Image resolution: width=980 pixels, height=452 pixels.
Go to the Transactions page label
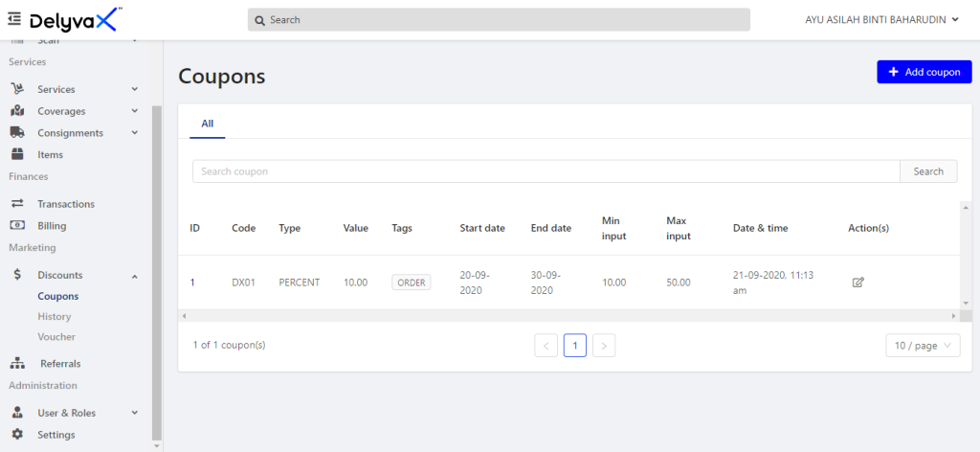(66, 204)
